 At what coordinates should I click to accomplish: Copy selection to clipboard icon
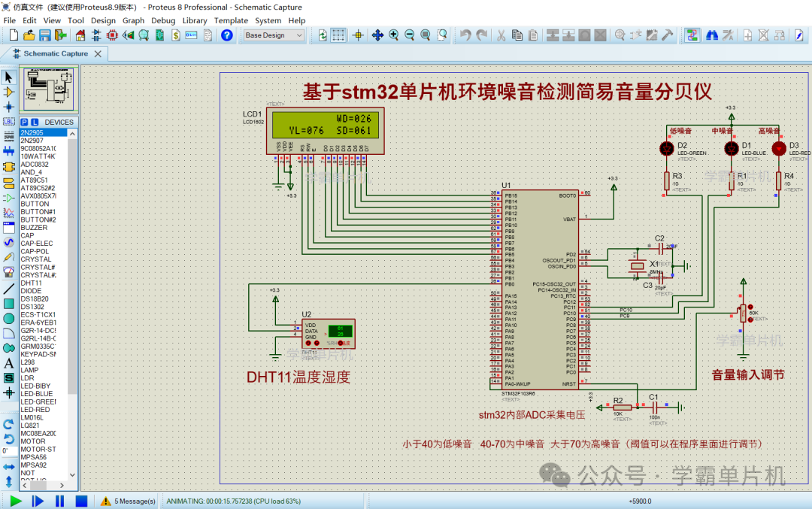[517, 35]
